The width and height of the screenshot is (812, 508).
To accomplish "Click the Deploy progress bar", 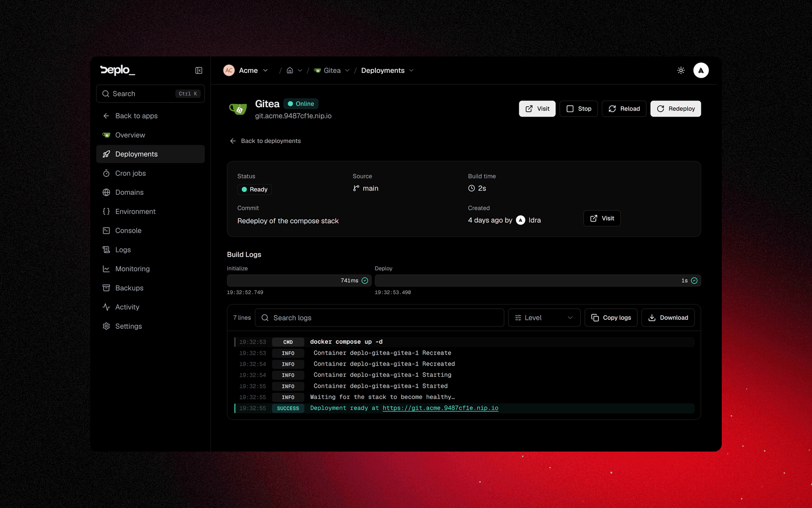I will [x=538, y=281].
